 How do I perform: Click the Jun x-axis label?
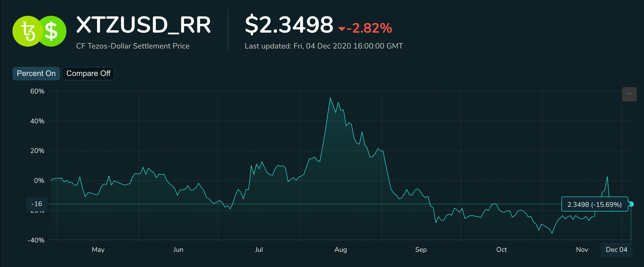click(x=178, y=250)
